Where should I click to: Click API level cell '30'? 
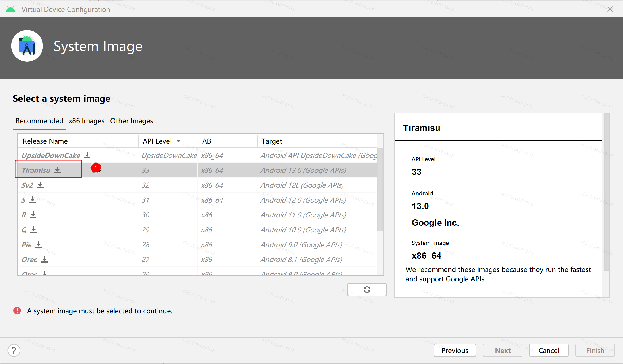click(168, 215)
